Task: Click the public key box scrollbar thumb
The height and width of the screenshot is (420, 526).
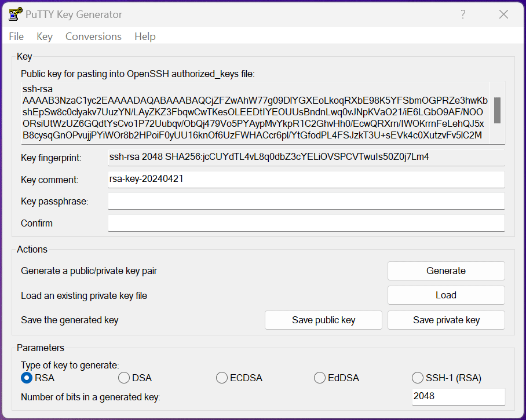Action: (497, 111)
